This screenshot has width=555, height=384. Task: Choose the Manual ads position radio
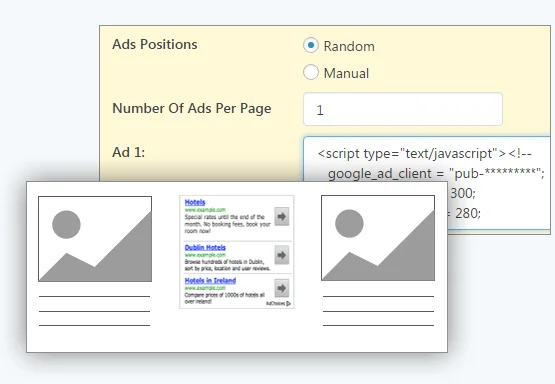point(311,72)
